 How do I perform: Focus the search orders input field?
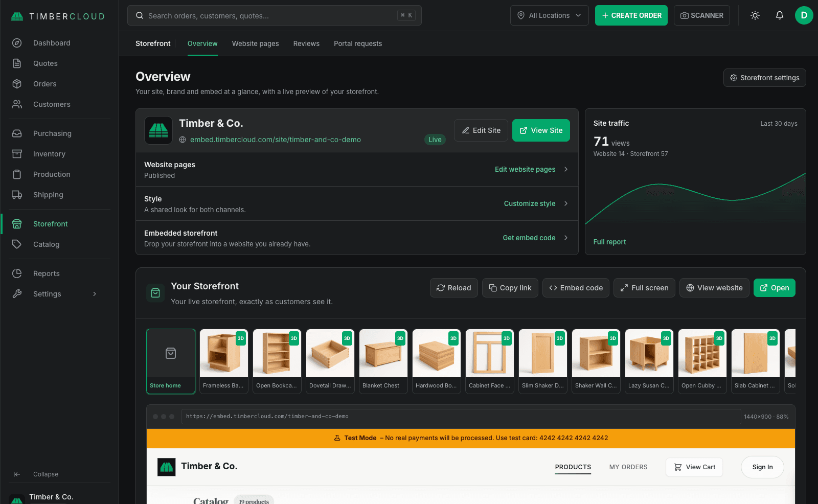coord(275,15)
